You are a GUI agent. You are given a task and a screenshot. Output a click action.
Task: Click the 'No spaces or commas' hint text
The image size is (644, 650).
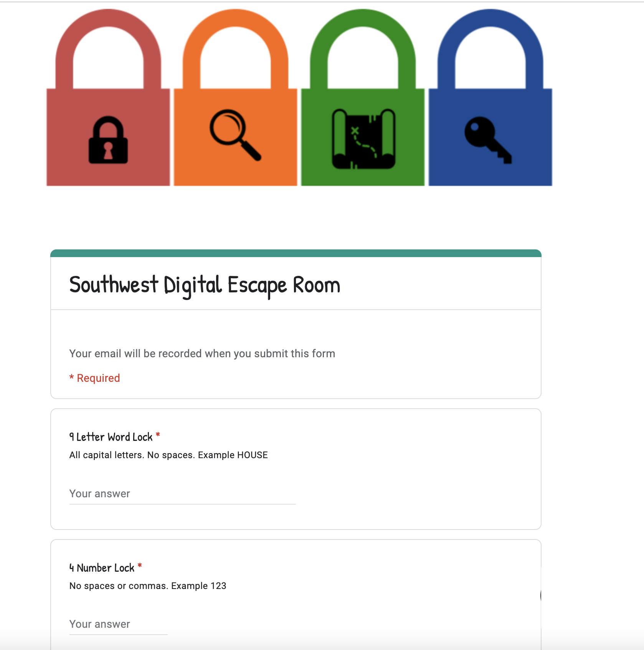[x=148, y=586]
